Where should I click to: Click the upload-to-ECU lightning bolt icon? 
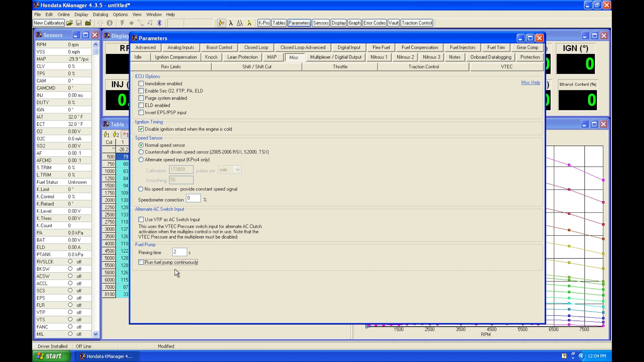[122, 23]
